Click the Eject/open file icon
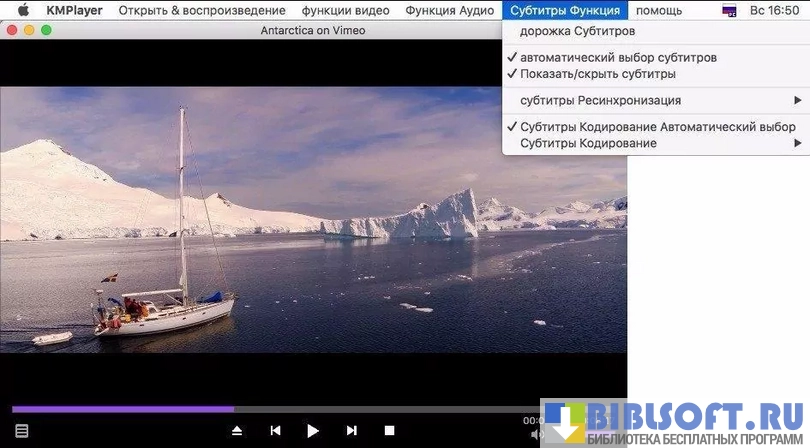 click(x=237, y=430)
